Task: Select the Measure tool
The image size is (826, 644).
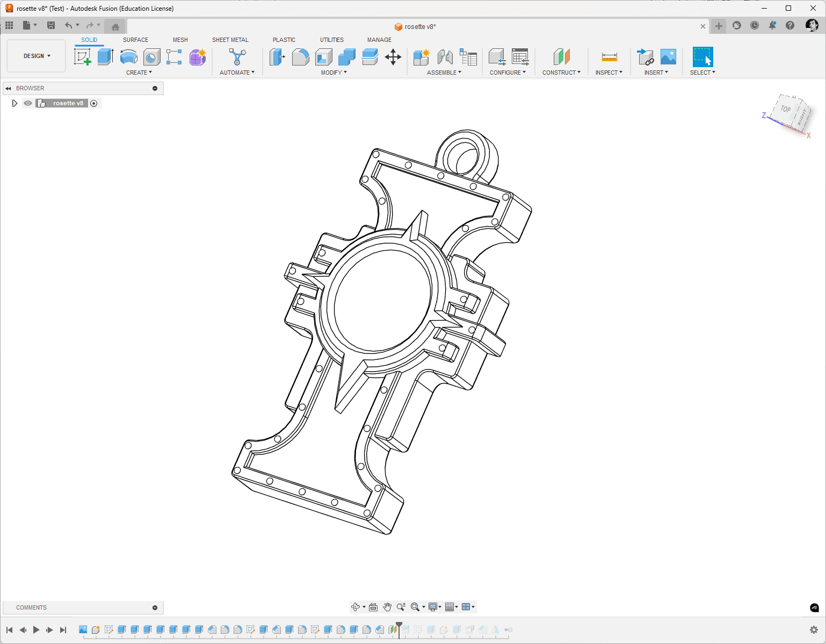Action: click(x=609, y=56)
